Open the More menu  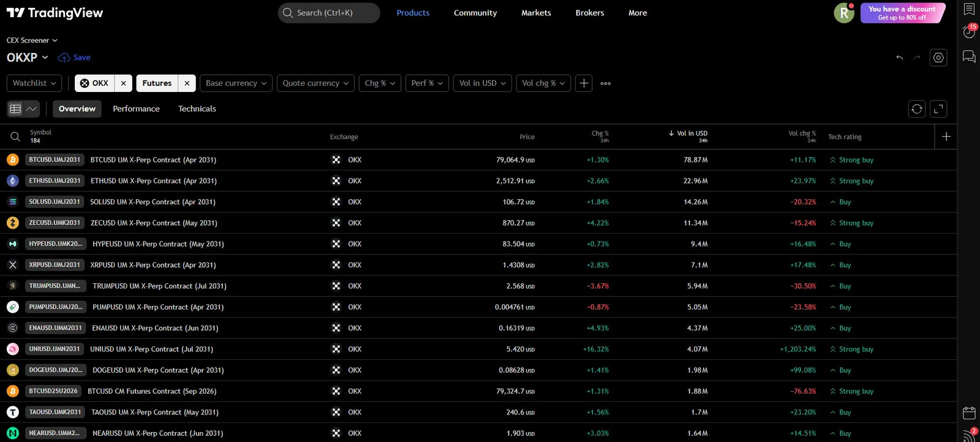tap(638, 13)
